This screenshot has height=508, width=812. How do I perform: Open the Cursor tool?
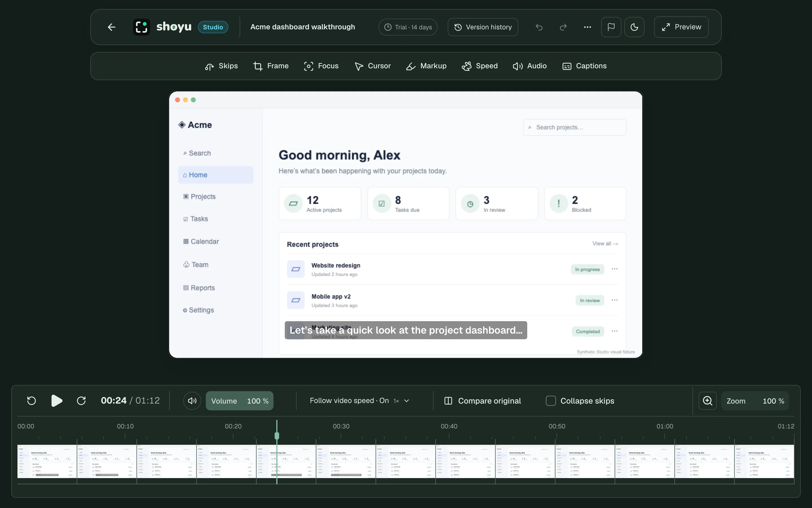[373, 66]
